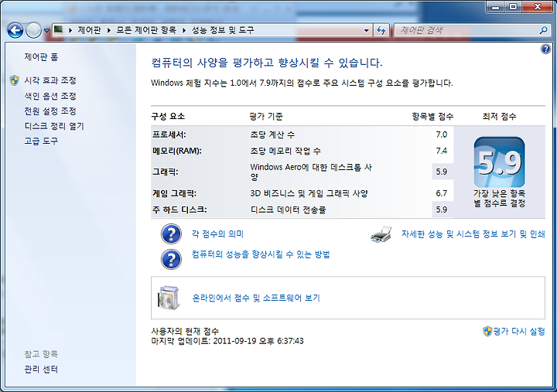Click the processor score 7.0

point(442,135)
